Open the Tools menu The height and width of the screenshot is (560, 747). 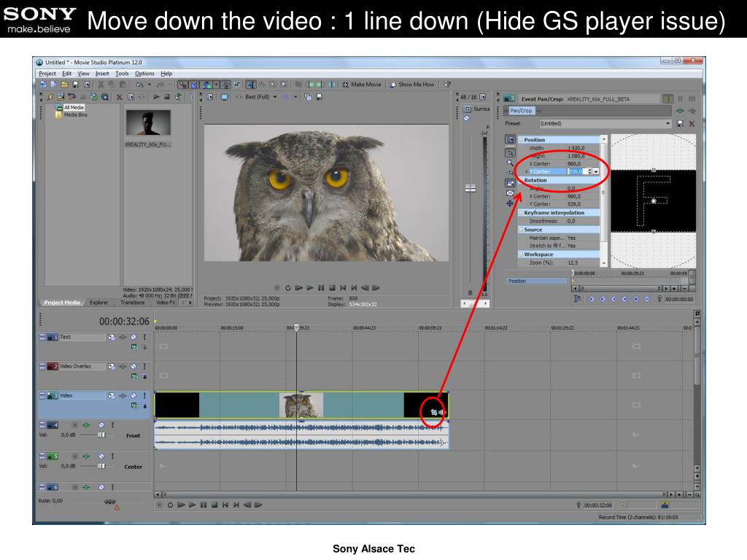pyautogui.click(x=122, y=74)
